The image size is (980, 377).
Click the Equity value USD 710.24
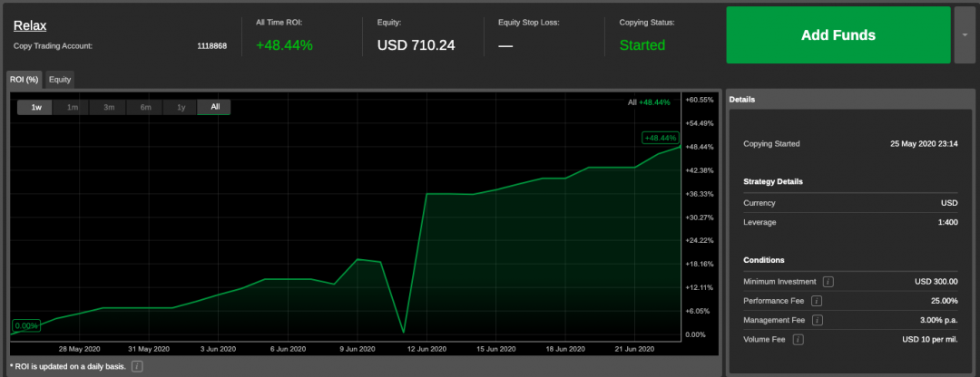tap(416, 45)
